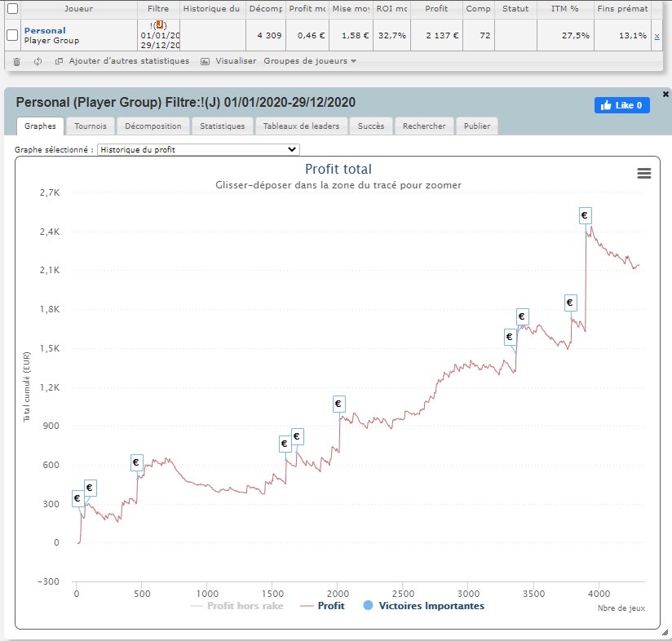The width and height of the screenshot is (672, 641).
Task: Close the Personal player panel
Action: (x=665, y=94)
